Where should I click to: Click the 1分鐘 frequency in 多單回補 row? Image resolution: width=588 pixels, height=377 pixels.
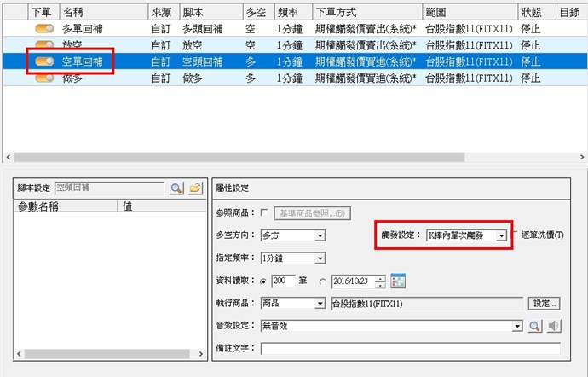[x=290, y=29]
